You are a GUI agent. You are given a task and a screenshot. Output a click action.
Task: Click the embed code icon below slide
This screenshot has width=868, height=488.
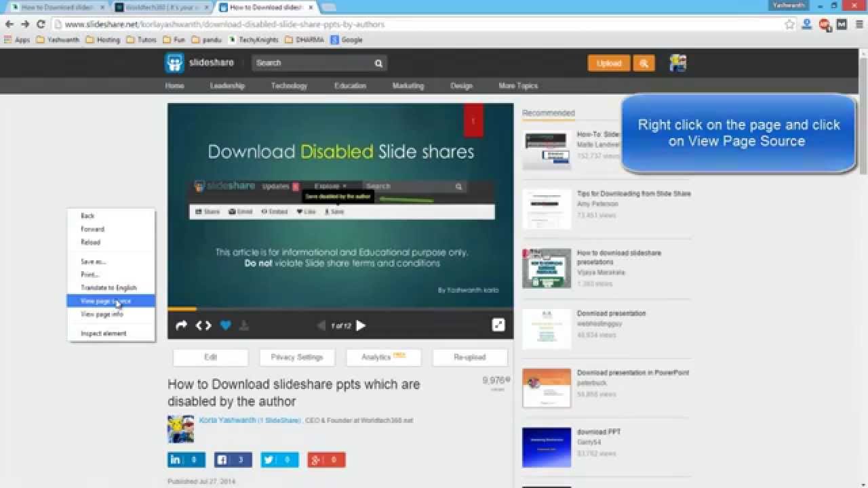coord(203,325)
